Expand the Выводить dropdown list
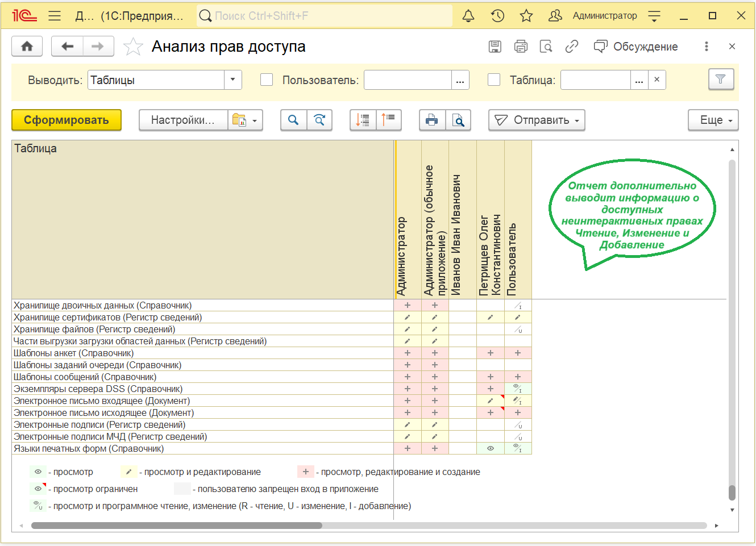 pos(232,80)
